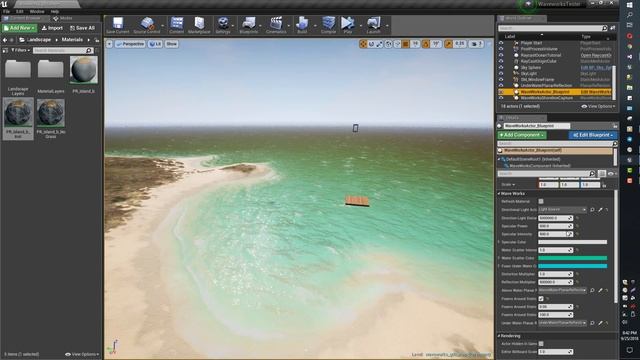Browse Above Water Planar Reflection asset icon

[x=592, y=290]
